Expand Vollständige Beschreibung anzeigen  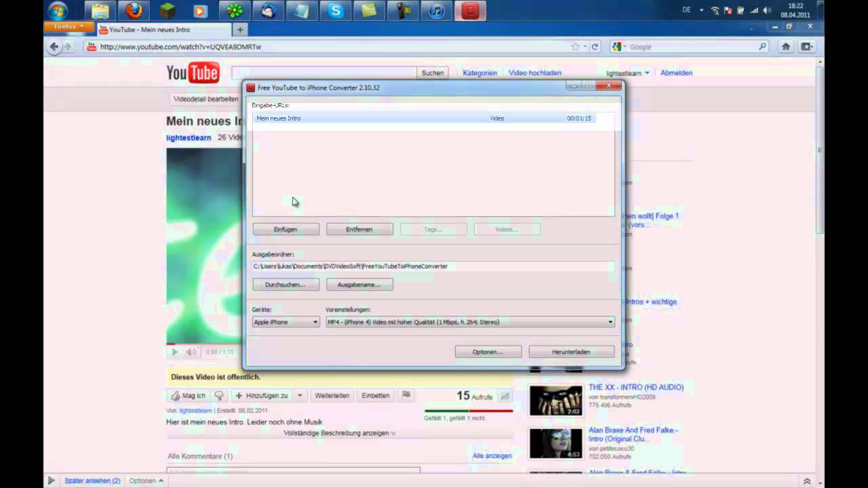click(339, 432)
